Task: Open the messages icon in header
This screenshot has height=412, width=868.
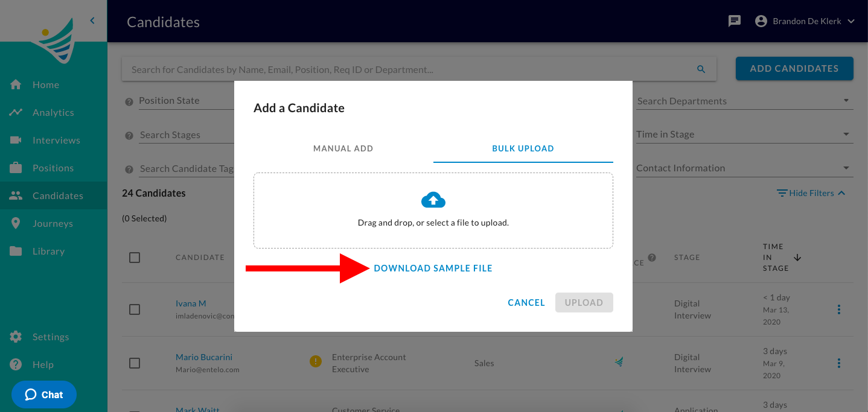Action: (x=735, y=21)
